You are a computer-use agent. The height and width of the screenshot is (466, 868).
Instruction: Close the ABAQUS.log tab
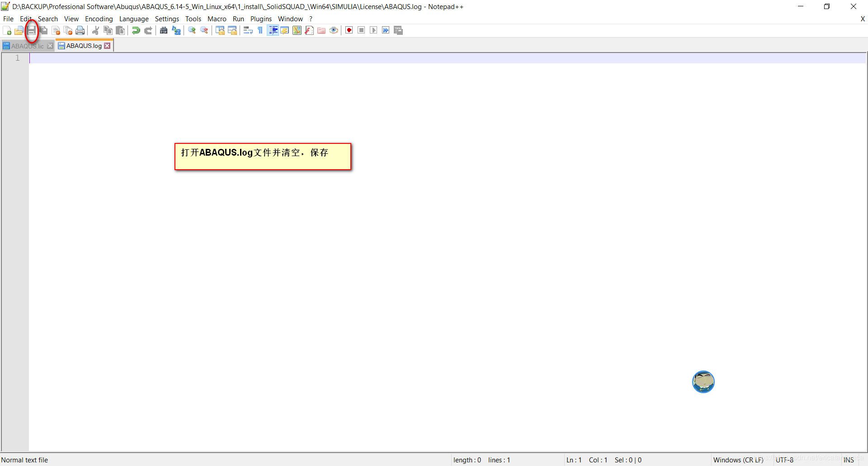[x=107, y=45]
